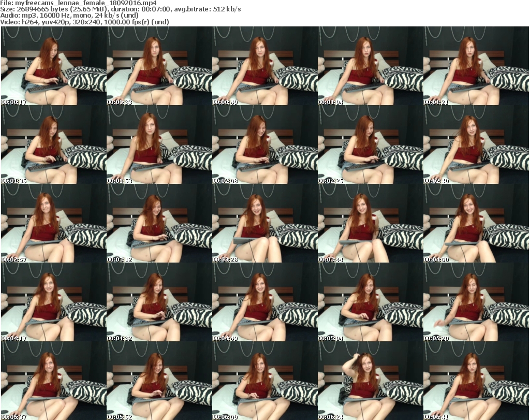Select the thumbnail stamped 00:00:17
The width and height of the screenshot is (530, 420).
pos(54,66)
